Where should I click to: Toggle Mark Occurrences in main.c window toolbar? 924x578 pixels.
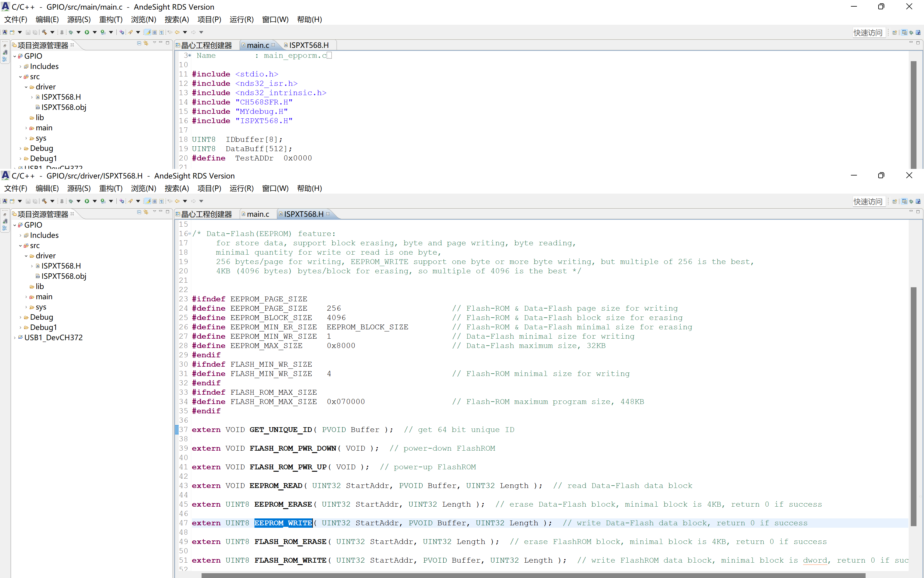pyautogui.click(x=148, y=32)
